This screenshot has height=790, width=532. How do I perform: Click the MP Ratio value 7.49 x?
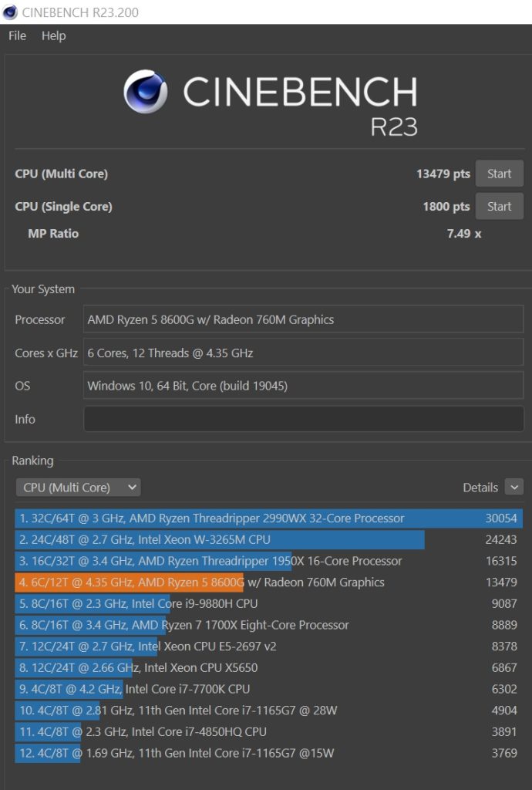464,234
